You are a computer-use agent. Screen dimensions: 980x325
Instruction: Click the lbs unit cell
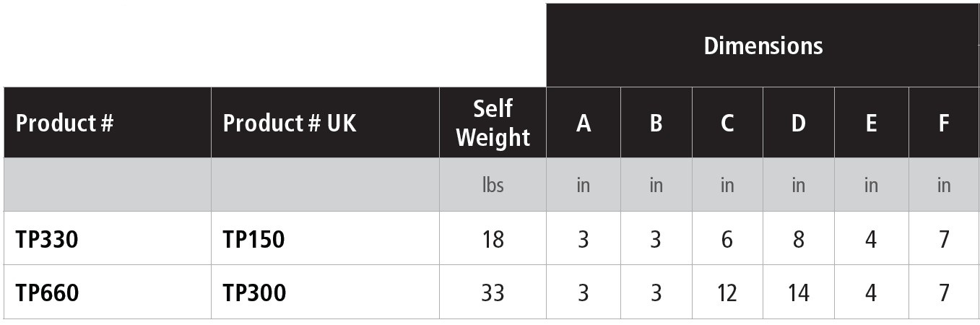[x=493, y=185]
